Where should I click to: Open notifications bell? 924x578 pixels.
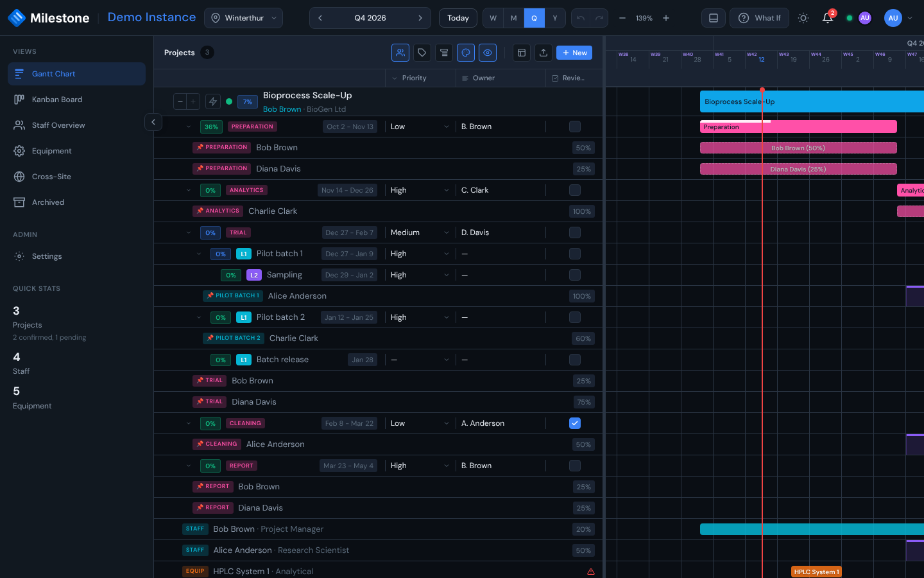(828, 18)
